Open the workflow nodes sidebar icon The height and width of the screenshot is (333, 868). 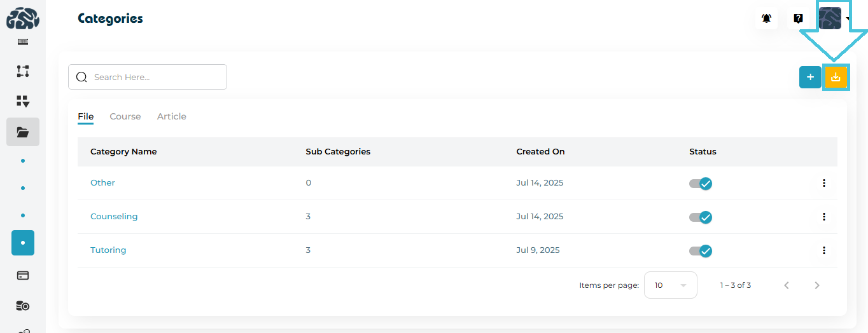pos(23,71)
